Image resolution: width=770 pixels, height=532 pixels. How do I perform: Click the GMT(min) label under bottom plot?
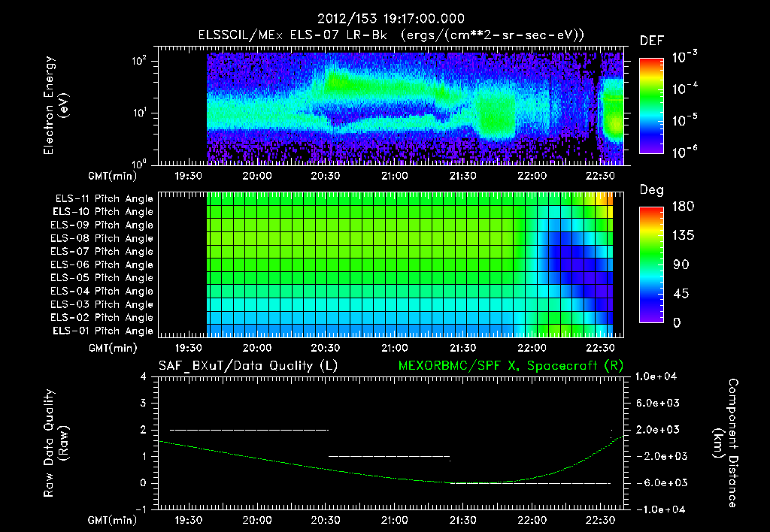pos(112,520)
